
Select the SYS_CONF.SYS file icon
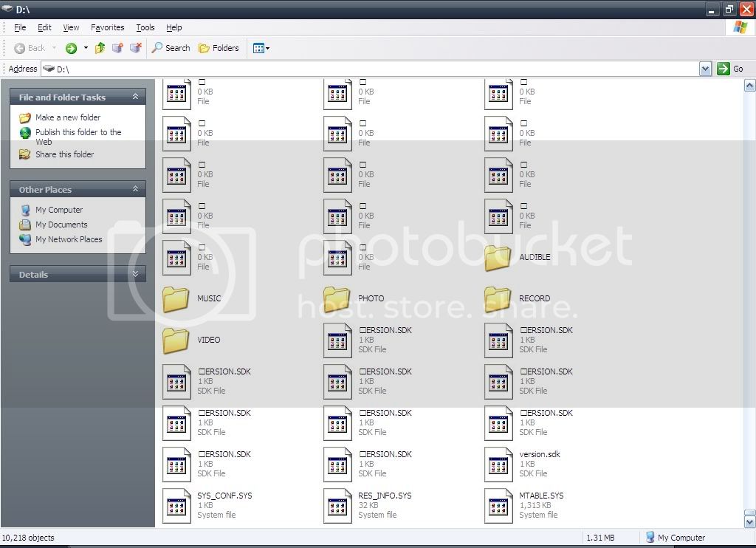point(176,506)
